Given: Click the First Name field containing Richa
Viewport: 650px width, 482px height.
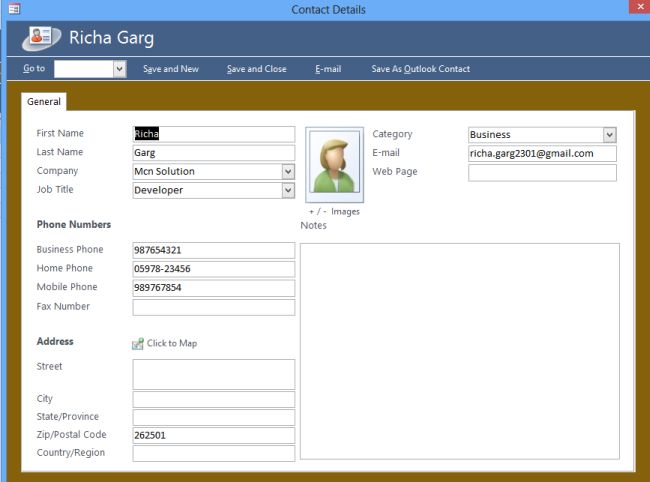Looking at the screenshot, I should [214, 134].
